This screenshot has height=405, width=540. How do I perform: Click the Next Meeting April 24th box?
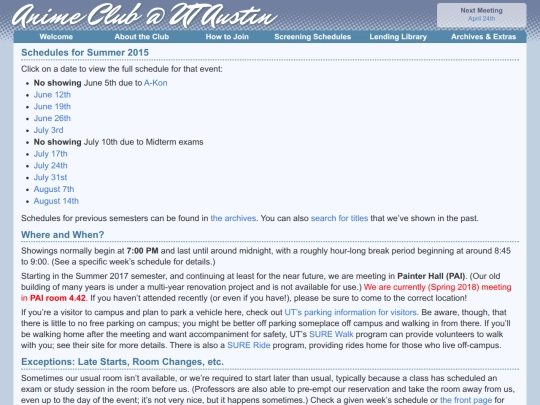point(481,15)
